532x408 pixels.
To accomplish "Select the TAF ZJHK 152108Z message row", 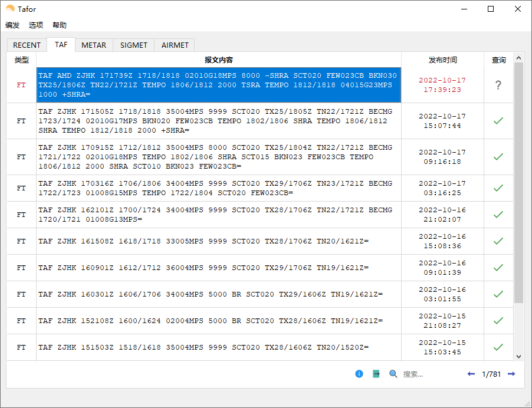I will click(x=218, y=321).
